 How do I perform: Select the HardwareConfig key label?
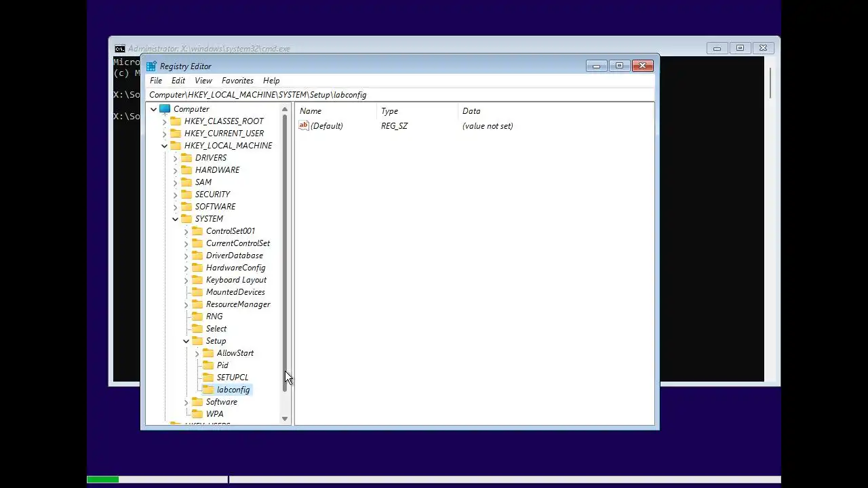235,268
